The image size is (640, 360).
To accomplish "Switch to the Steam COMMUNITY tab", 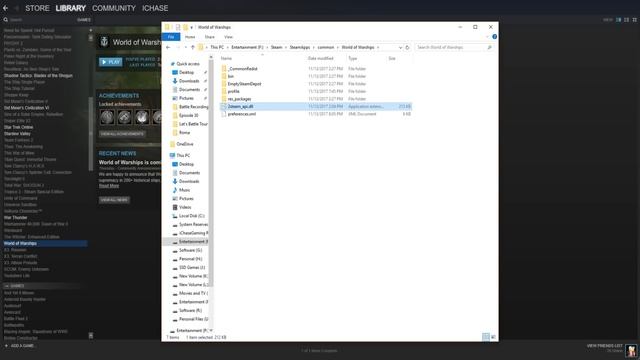I will (113, 8).
